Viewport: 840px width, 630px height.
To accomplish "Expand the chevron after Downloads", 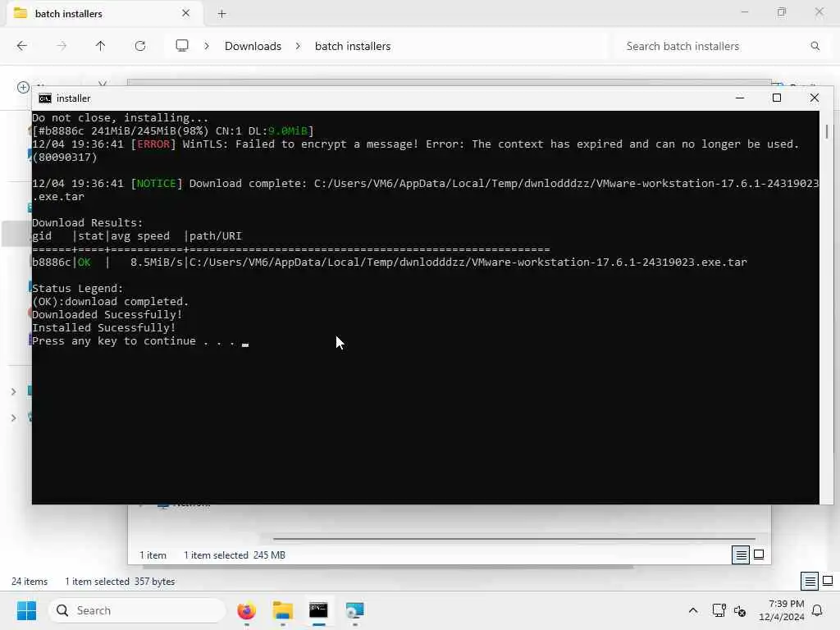I will tap(298, 46).
